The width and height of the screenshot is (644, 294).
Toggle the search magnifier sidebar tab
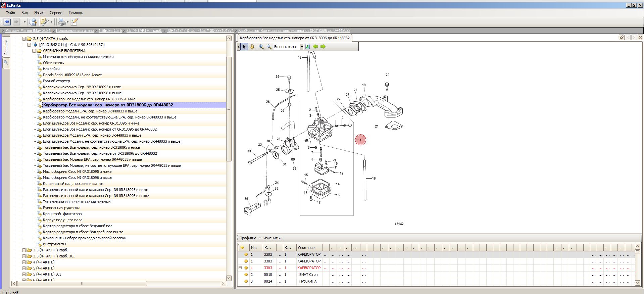[6, 63]
